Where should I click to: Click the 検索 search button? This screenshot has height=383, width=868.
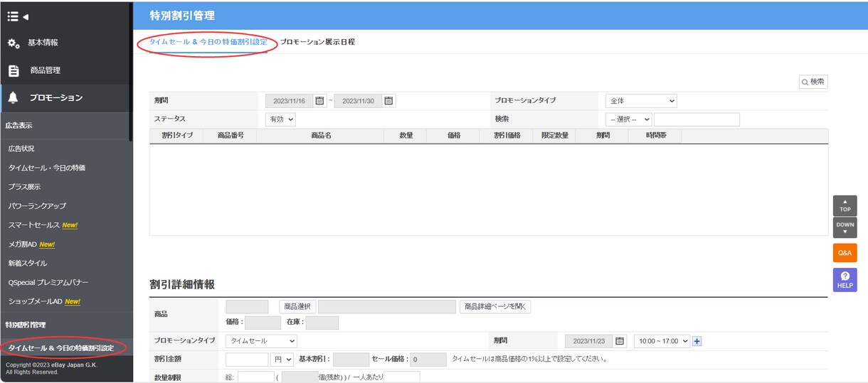coord(813,82)
